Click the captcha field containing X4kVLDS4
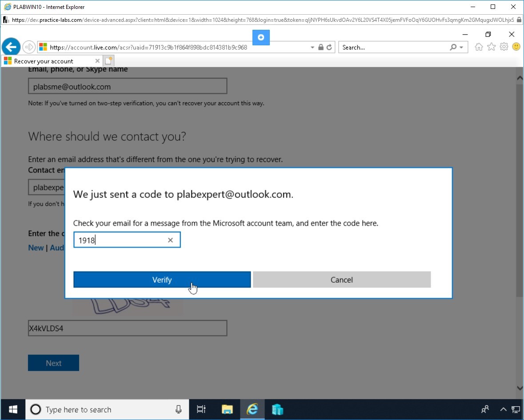 (128, 328)
